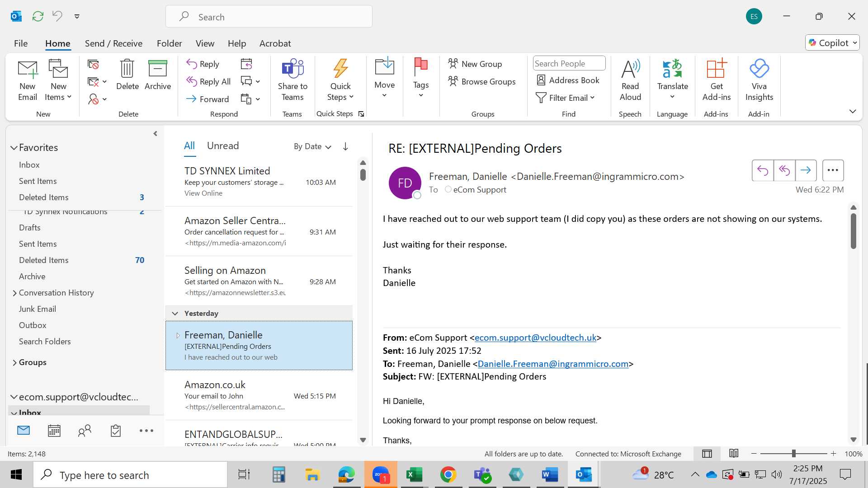Open the File menu
This screenshot has width=868, height=488.
click(x=21, y=43)
